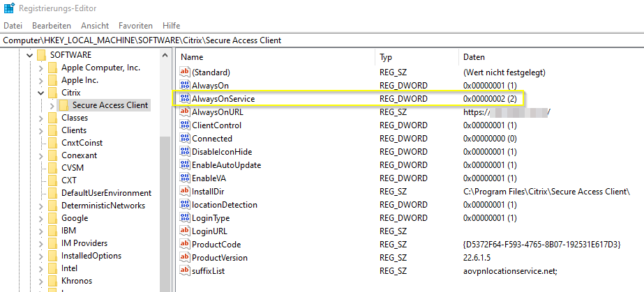Click the ClientControl DWORD icon
Screen dimensions: 644x292
point(185,125)
